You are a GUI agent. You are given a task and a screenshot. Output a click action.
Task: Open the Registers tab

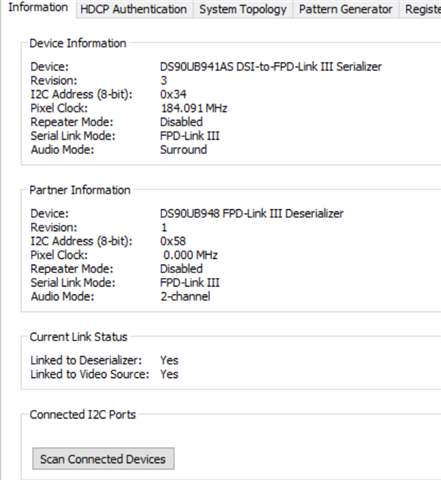pyautogui.click(x=421, y=9)
